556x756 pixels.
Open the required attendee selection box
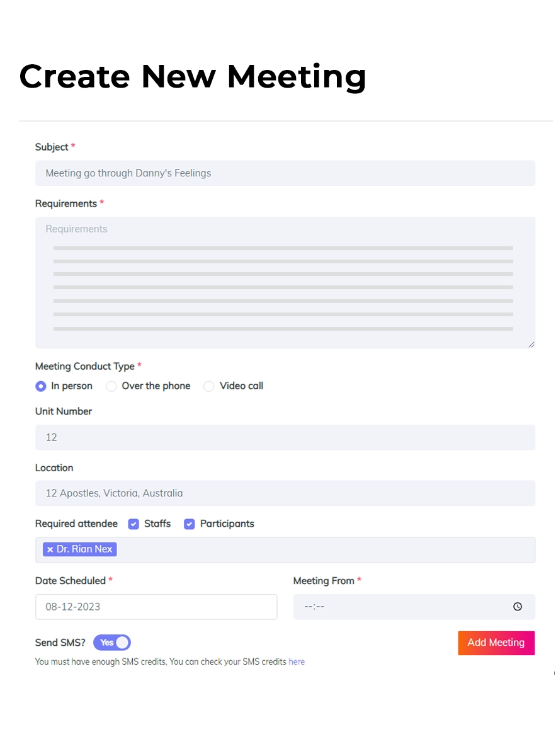[x=285, y=550]
